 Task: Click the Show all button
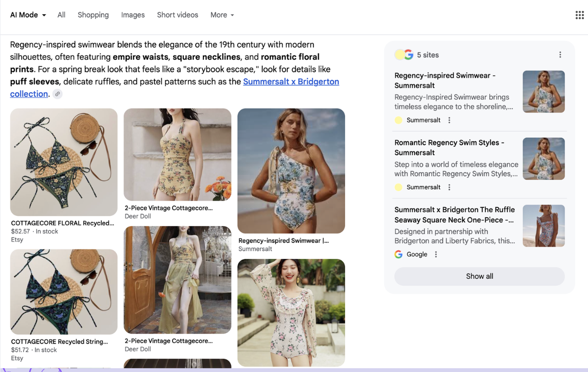pyautogui.click(x=479, y=276)
